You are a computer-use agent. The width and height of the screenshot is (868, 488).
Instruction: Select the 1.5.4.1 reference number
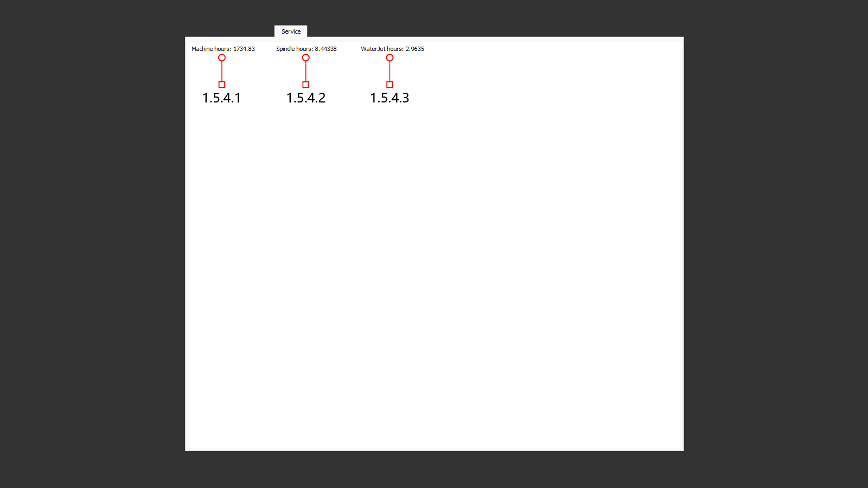click(x=221, y=98)
